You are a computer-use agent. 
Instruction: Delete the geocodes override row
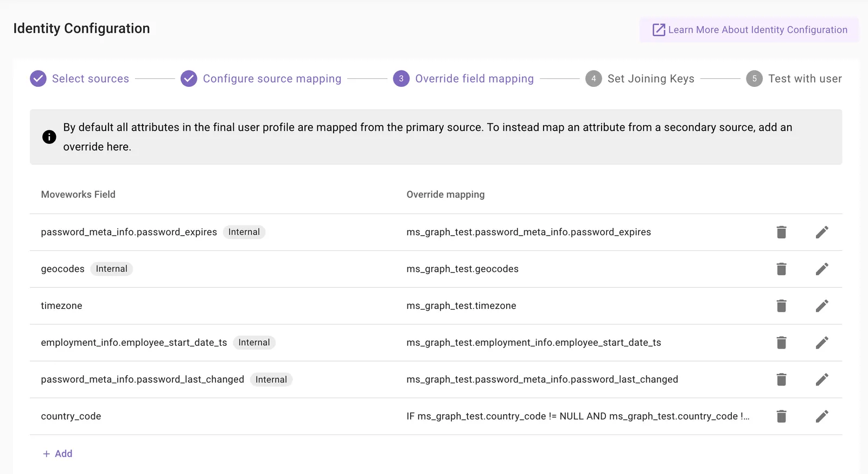tap(781, 269)
